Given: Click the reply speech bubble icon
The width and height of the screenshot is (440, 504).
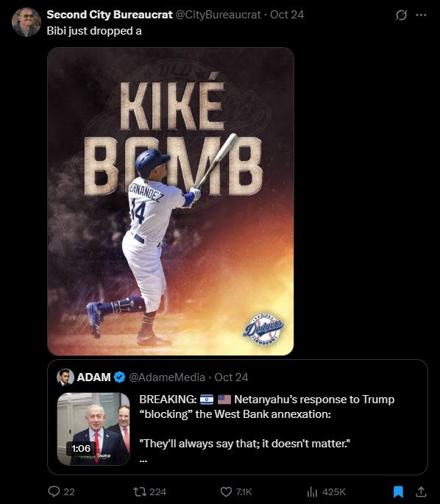Looking at the screenshot, I should click(x=54, y=491).
